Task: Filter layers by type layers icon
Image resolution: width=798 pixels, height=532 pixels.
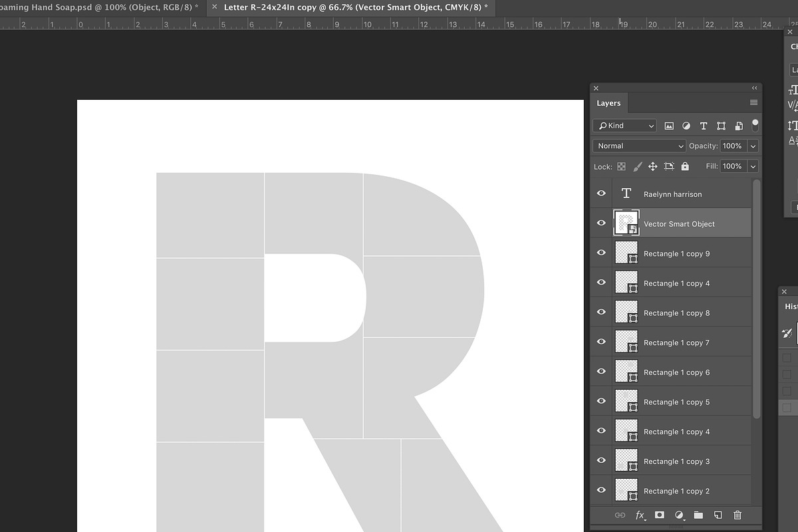Action: pyautogui.click(x=704, y=126)
